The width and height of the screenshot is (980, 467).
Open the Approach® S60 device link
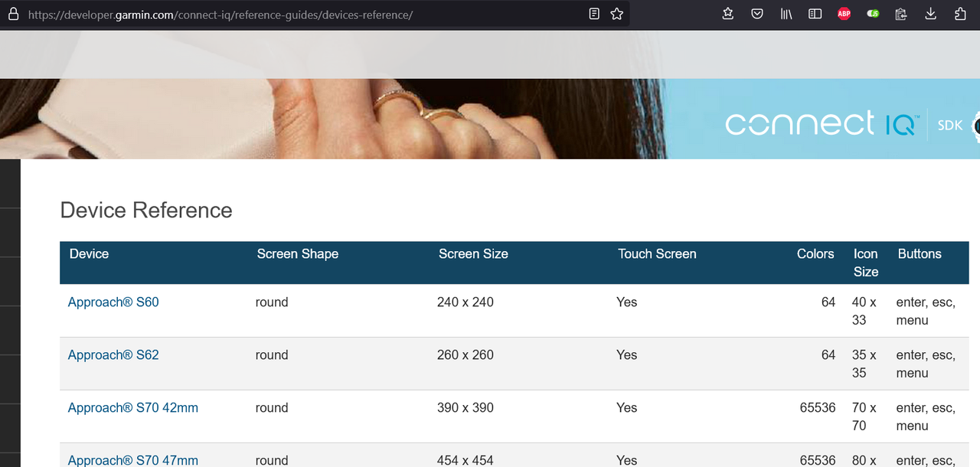113,302
